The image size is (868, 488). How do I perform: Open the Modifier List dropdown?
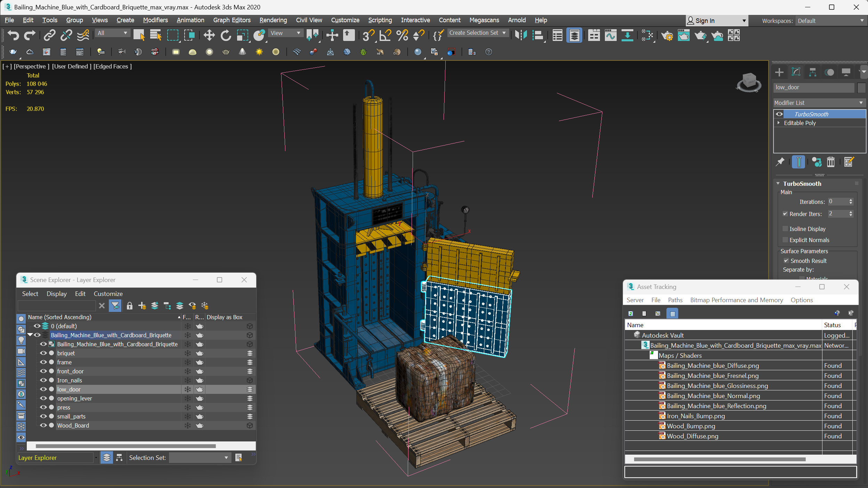click(x=819, y=103)
